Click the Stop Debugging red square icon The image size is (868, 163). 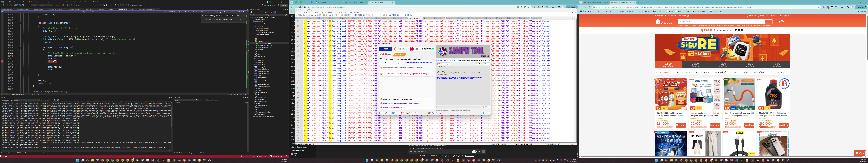(x=79, y=5)
